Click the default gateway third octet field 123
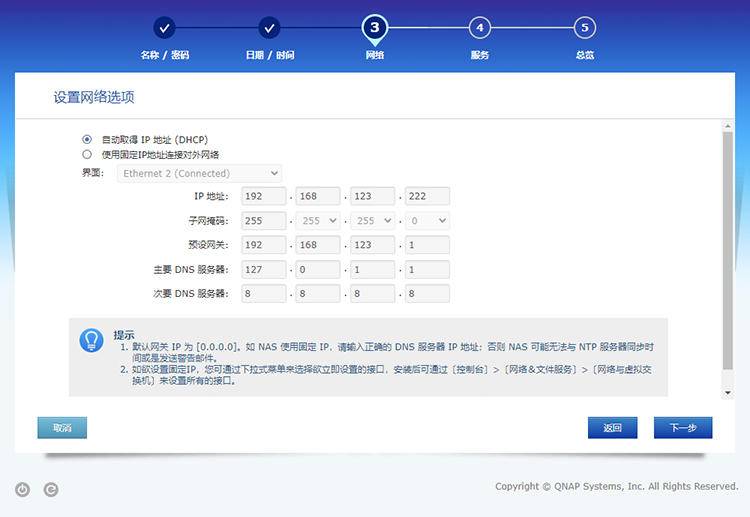The image size is (750, 517). click(x=373, y=245)
